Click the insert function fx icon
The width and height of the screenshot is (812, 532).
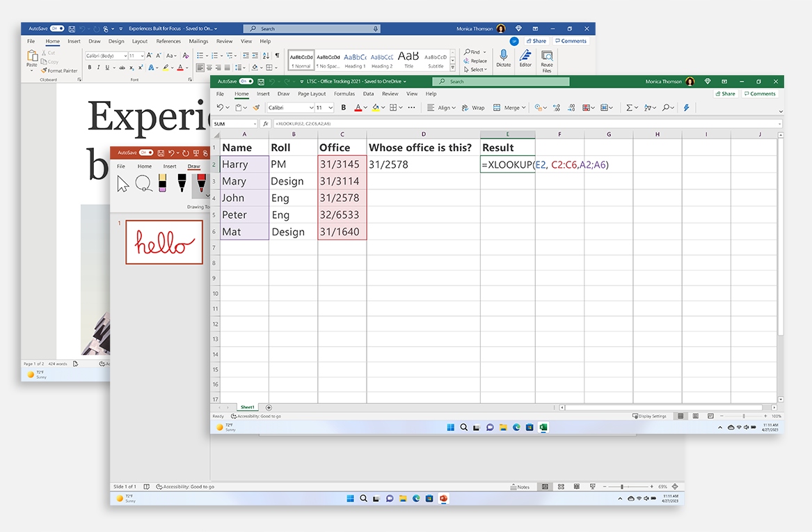pyautogui.click(x=265, y=123)
